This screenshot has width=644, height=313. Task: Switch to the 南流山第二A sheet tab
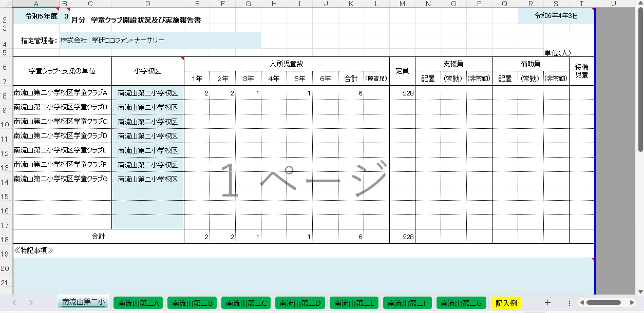[140, 303]
